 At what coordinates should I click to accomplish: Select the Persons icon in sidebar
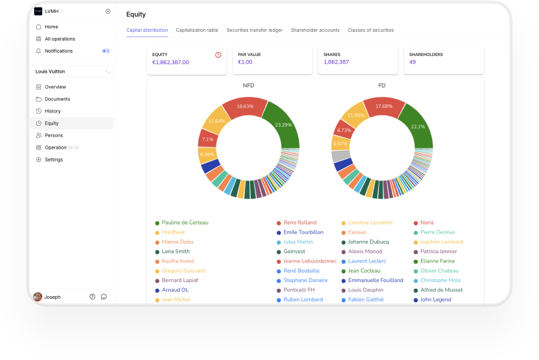38,135
